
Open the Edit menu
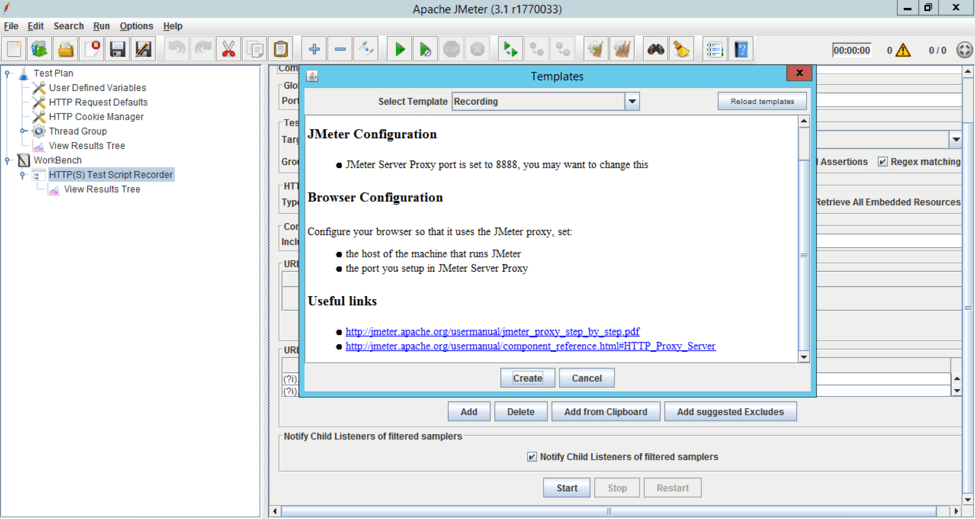click(35, 26)
